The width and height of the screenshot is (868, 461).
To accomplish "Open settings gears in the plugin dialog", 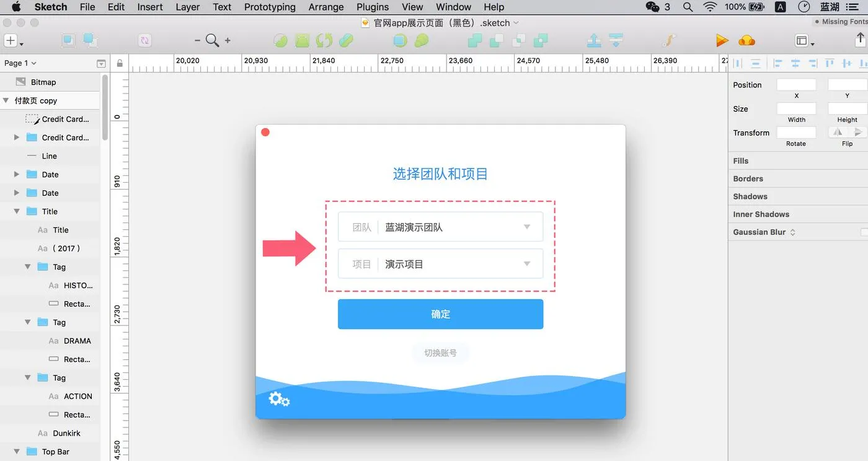I will pos(279,400).
